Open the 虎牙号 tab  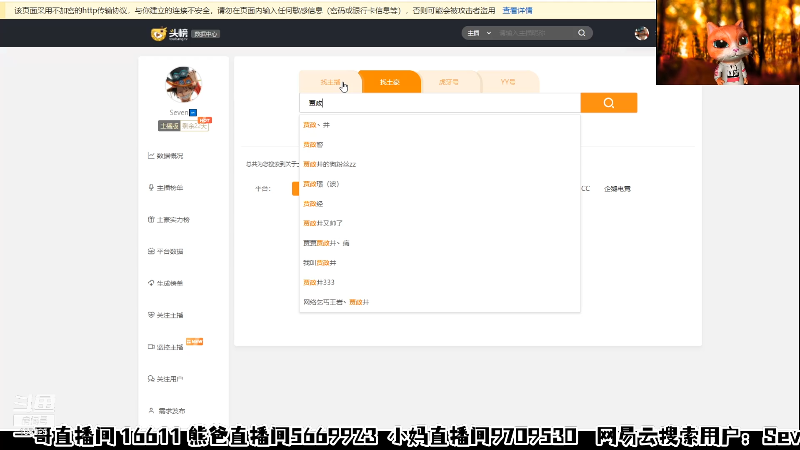(x=449, y=82)
